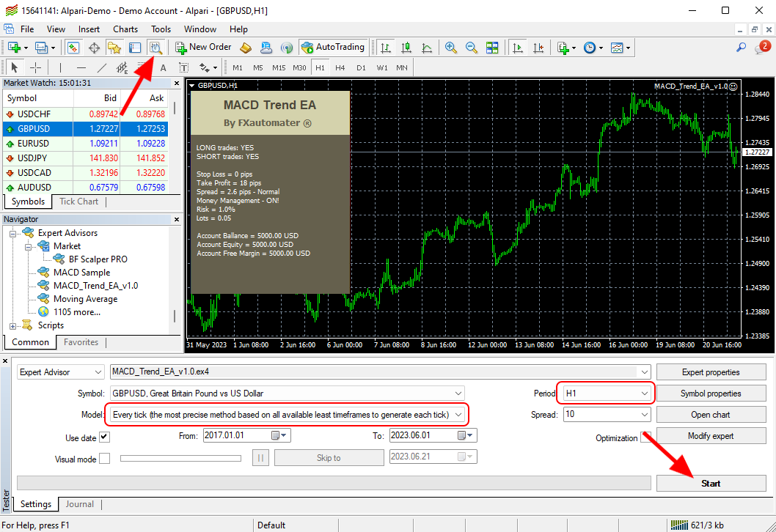
Task: Uncheck the Use date checkbox
Action: [x=104, y=437]
